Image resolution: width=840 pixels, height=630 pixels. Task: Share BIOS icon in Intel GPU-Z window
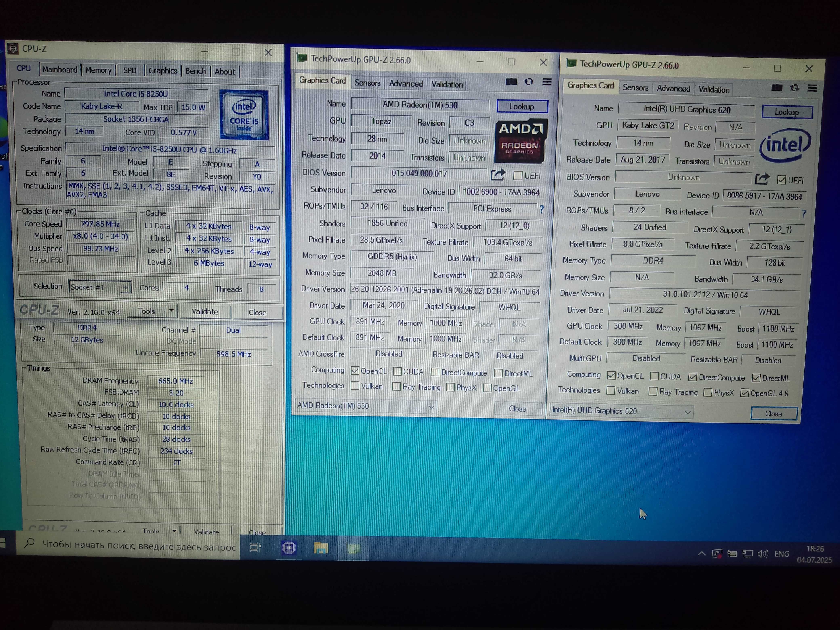point(762,179)
